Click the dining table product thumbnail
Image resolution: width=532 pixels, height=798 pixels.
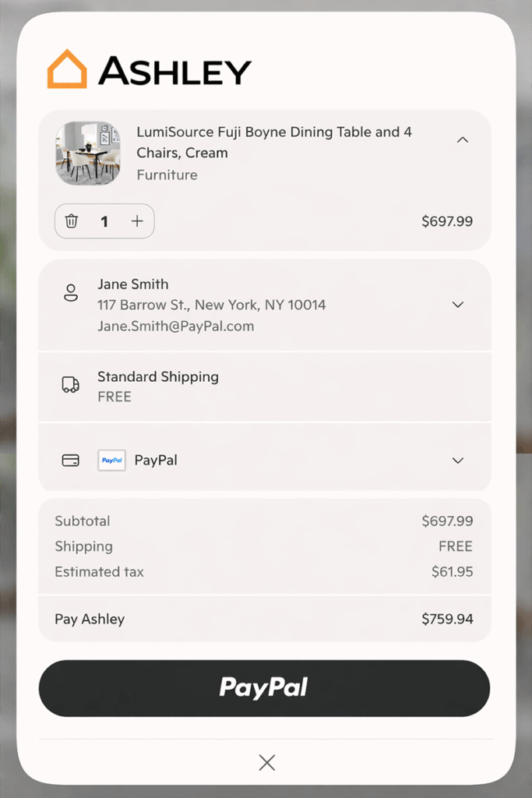pos(87,154)
